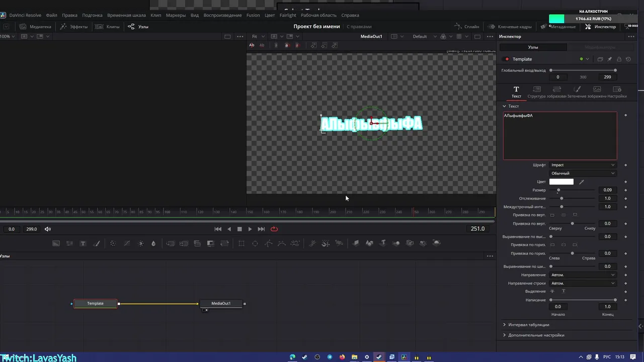Image resolution: width=644 pixels, height=362 pixels.
Task: Pin the Template node in Inspector
Action: pos(609,59)
